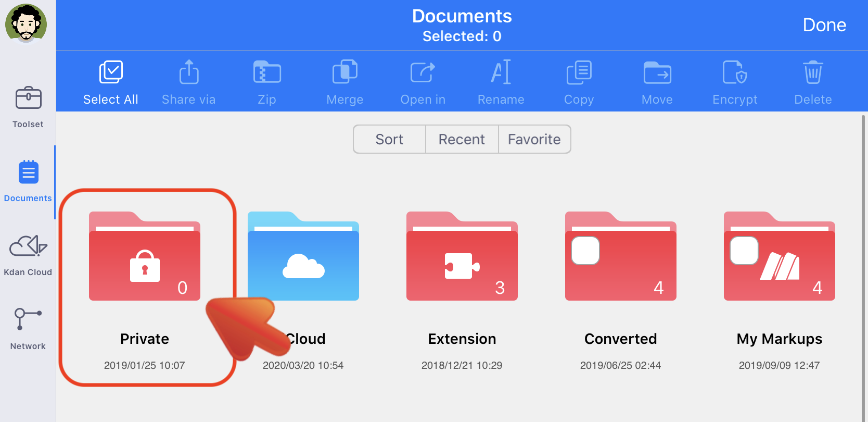Tap the Delete trash icon
The image size is (868, 422).
[813, 73]
